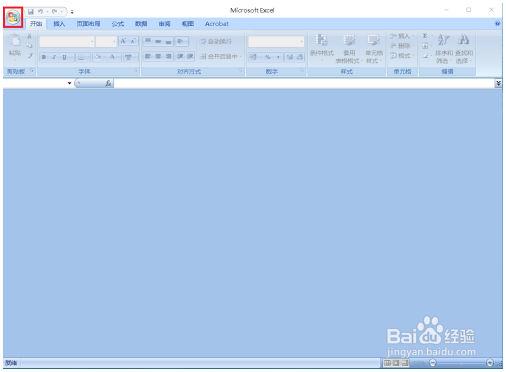Image resolution: width=506 pixels, height=372 pixels.
Task: Switch to Page Layout view in status bar
Action: (396, 363)
